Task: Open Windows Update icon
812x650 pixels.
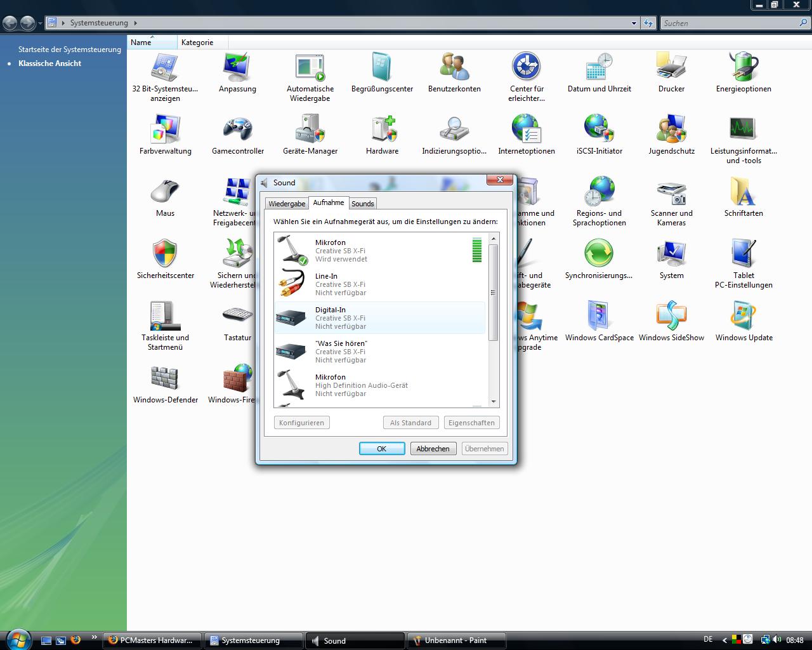Action: point(743,316)
